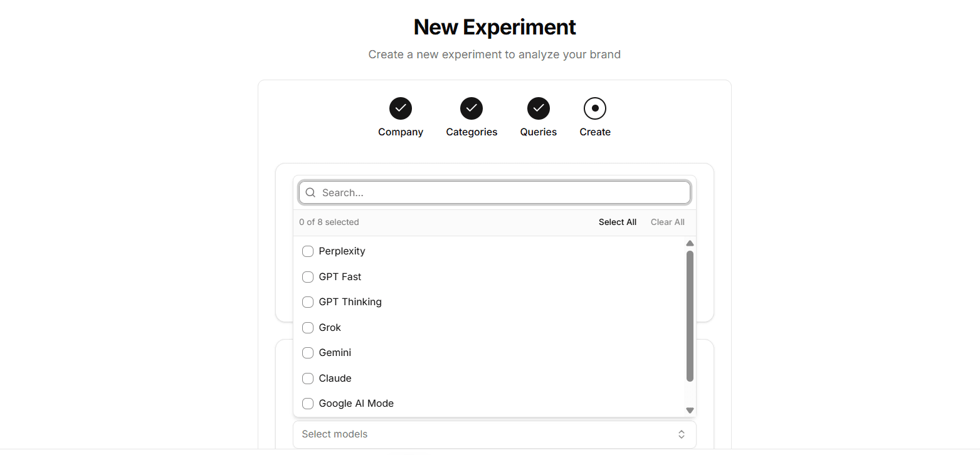Tick the Google AI Mode checkbox

pos(308,404)
